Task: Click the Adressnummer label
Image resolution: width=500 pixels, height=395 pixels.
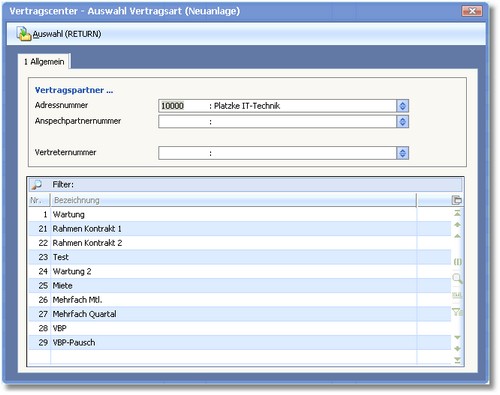Action: pos(61,105)
